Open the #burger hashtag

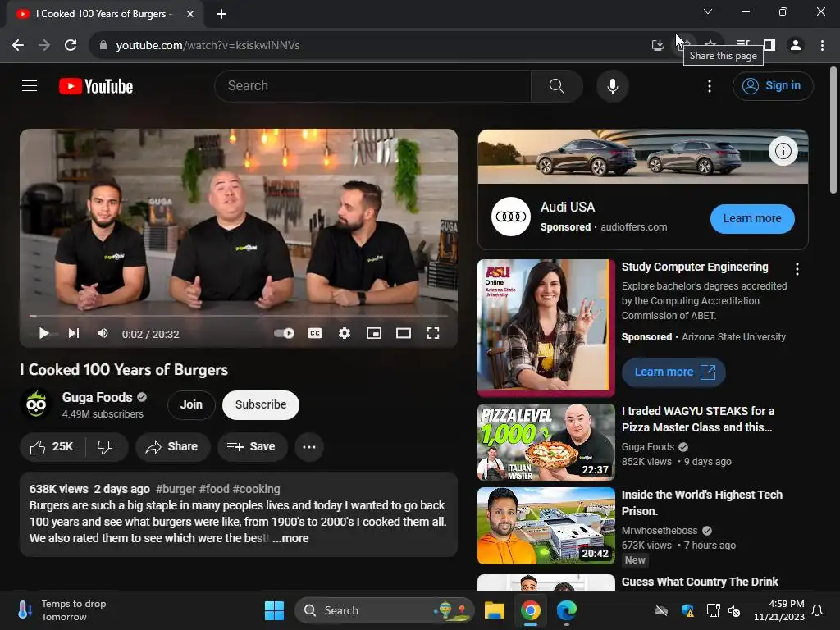point(176,489)
